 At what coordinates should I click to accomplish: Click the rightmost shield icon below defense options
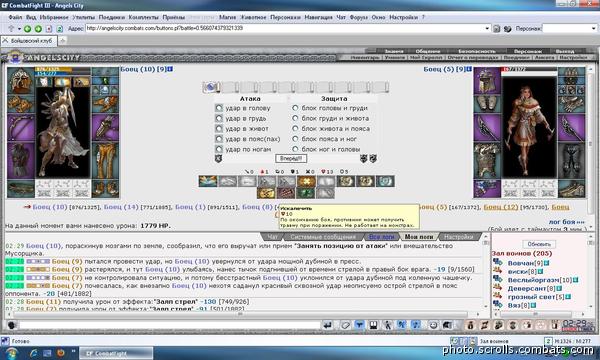pos(373,158)
